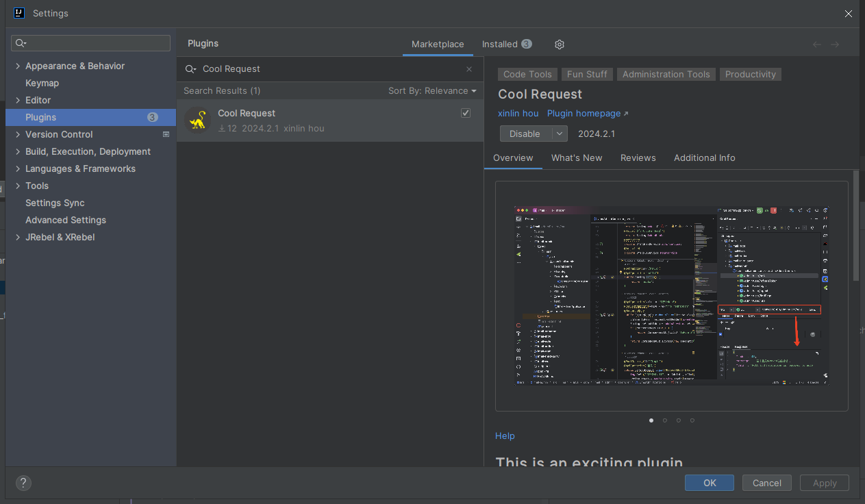Select the Cool Request search result row
Image resolution: width=865 pixels, height=504 pixels.
[330, 121]
